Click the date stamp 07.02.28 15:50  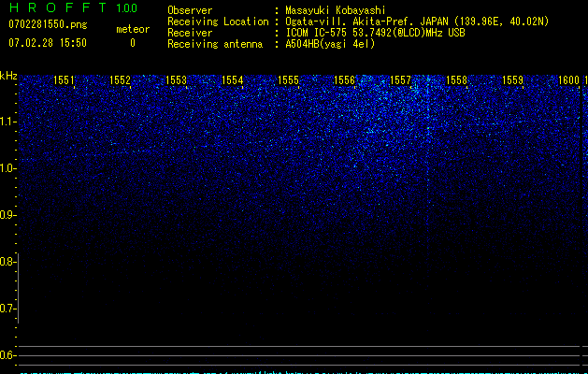(48, 43)
